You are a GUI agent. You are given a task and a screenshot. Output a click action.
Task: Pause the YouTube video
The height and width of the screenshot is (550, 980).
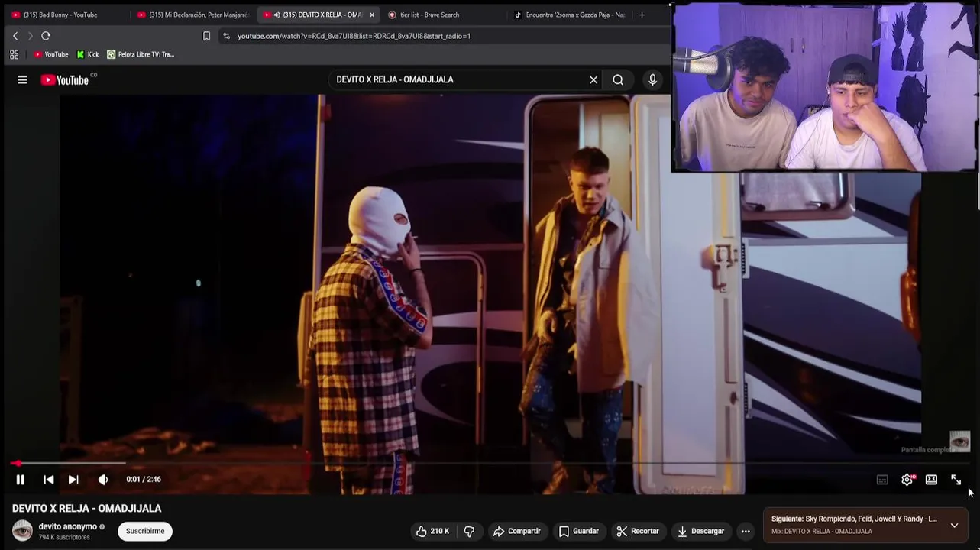[x=21, y=480]
